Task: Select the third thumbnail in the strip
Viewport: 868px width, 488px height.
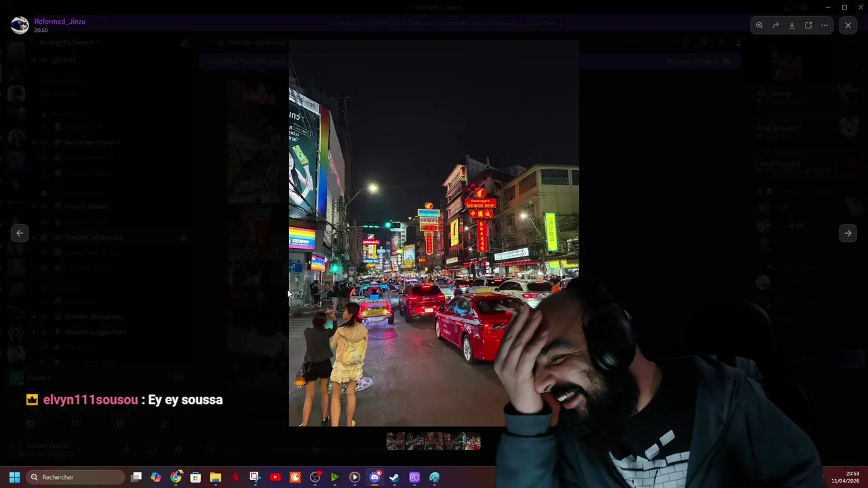Action: click(433, 441)
